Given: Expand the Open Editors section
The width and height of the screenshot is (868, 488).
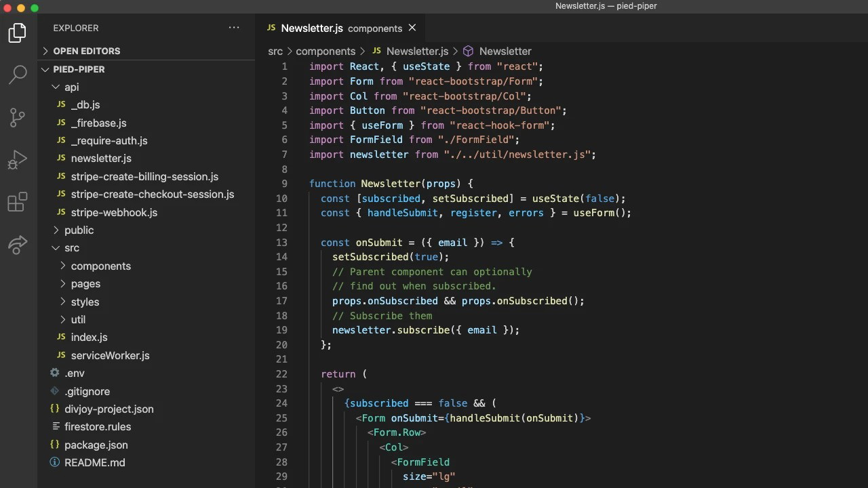Looking at the screenshot, I should 86,51.
